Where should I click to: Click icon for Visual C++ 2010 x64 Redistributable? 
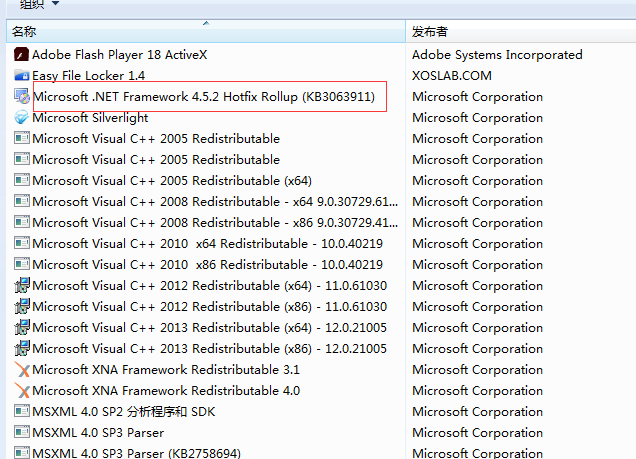click(21, 244)
